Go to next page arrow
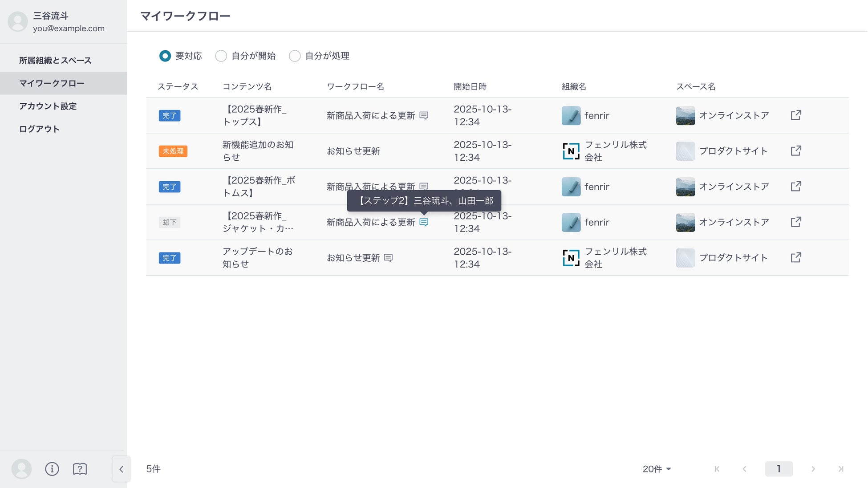This screenshot has height=488, width=868. (813, 469)
